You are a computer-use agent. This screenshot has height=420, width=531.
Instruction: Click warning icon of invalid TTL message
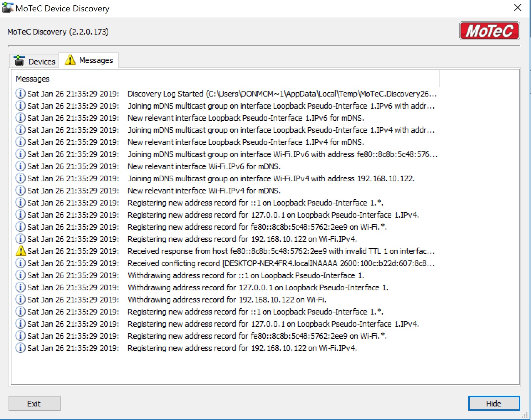coord(21,251)
